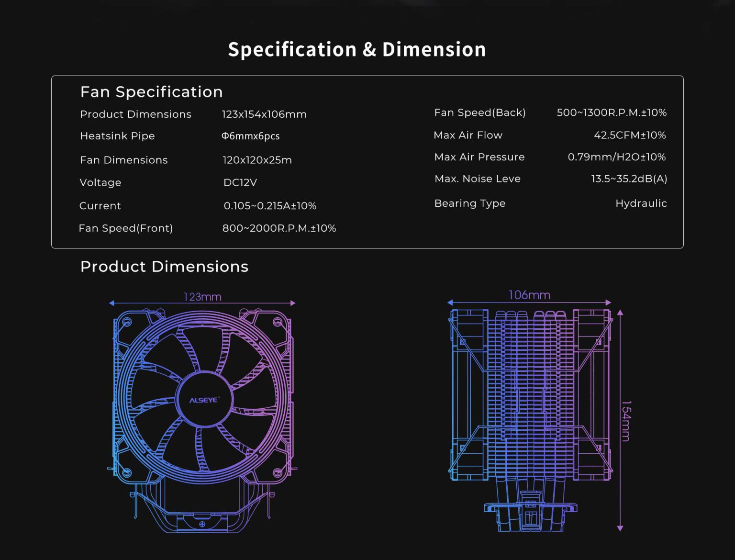Click the DC12V voltage value
This screenshot has width=735, height=560.
240,182
